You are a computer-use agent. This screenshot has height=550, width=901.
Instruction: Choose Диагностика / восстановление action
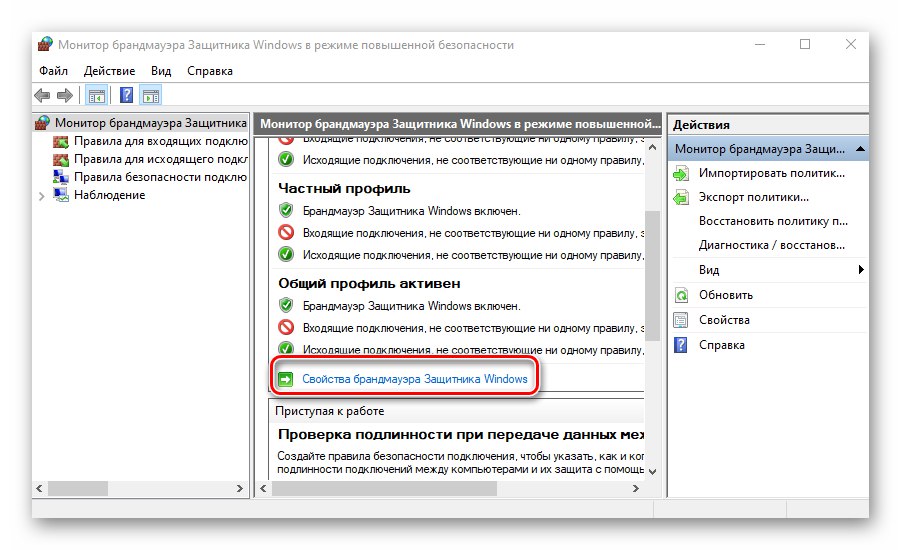(772, 245)
